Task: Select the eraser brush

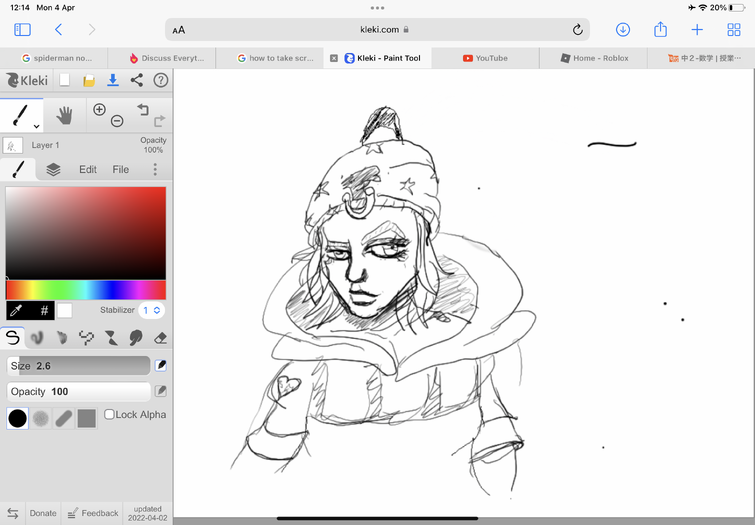Action: [x=160, y=338]
